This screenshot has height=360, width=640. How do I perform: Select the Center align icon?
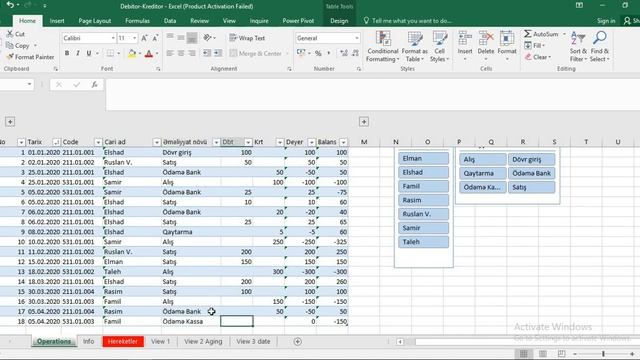(x=181, y=53)
